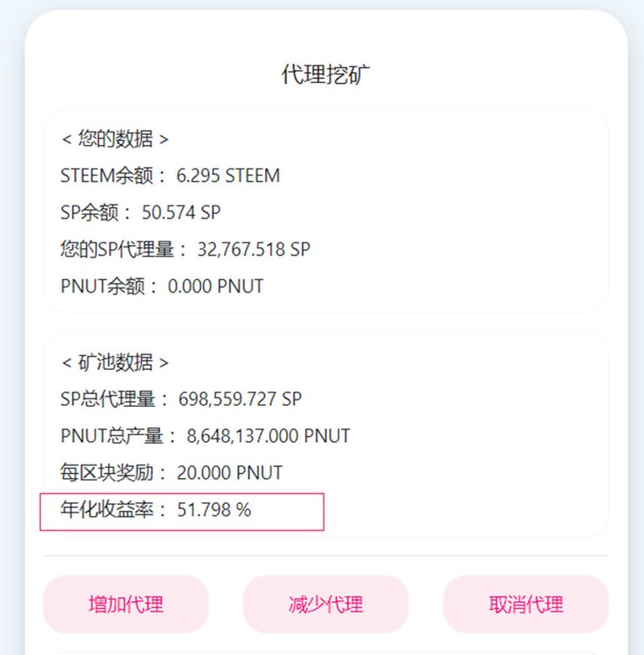Click the 增加代理 button
The image size is (644, 655).
click(125, 604)
